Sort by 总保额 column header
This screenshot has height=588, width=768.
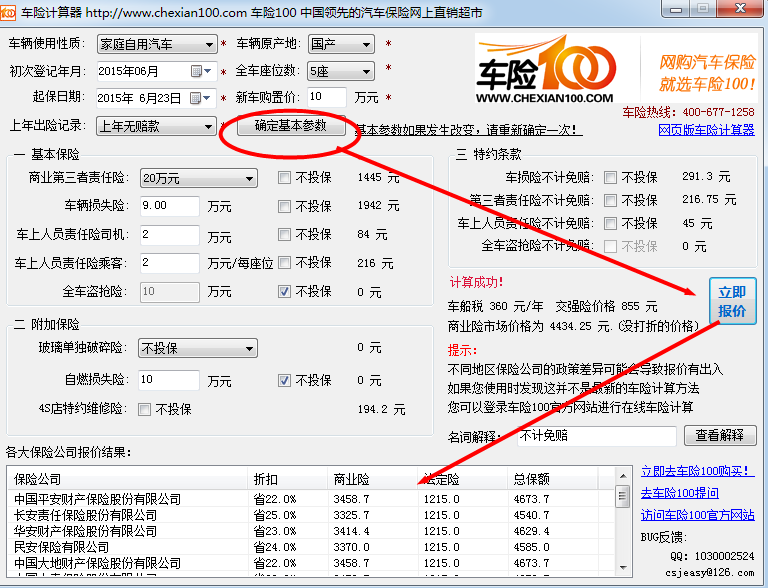pyautogui.click(x=552, y=479)
